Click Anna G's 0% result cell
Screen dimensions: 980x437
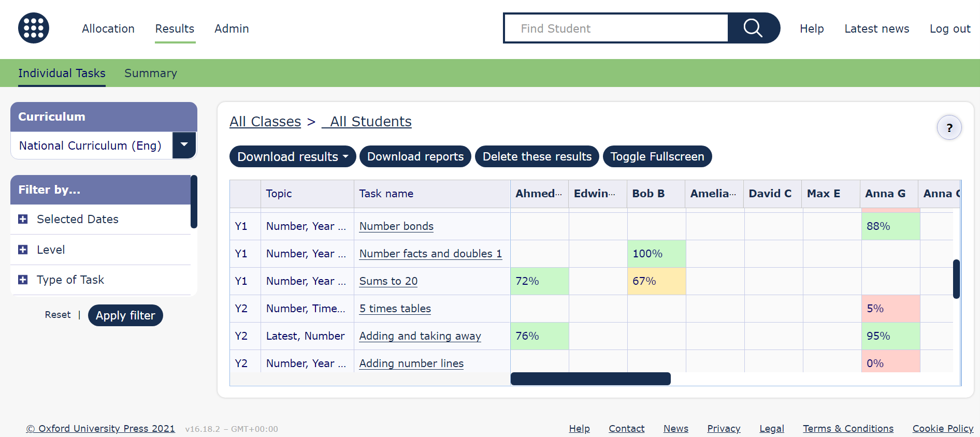pos(890,361)
